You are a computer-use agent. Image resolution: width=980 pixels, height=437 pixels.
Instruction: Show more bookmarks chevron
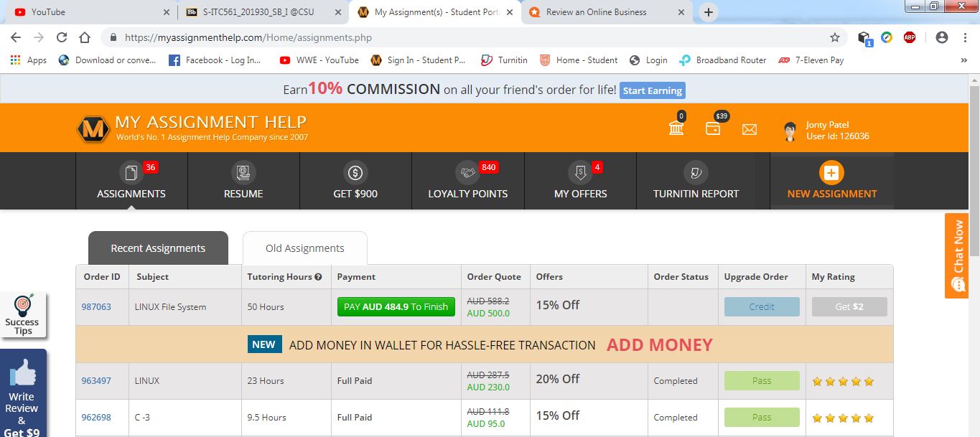(x=963, y=60)
